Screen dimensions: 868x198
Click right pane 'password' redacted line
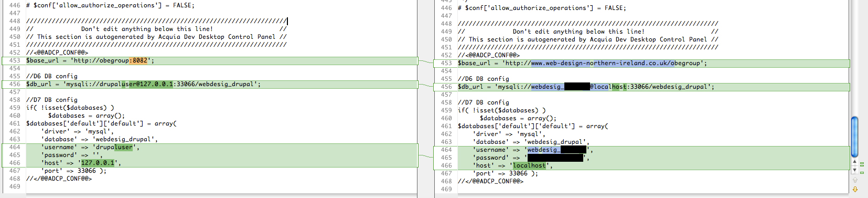click(531, 158)
